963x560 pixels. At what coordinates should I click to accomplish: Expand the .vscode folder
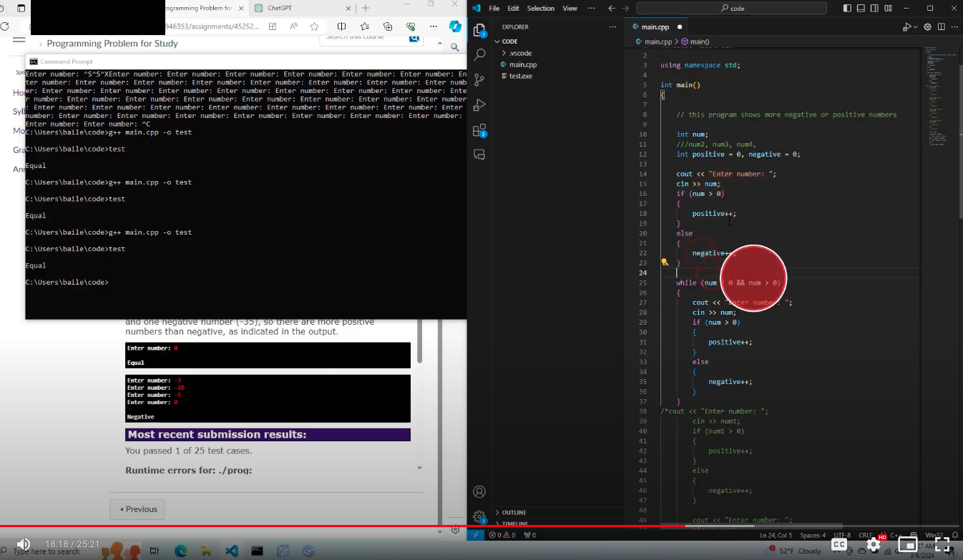[x=520, y=53]
